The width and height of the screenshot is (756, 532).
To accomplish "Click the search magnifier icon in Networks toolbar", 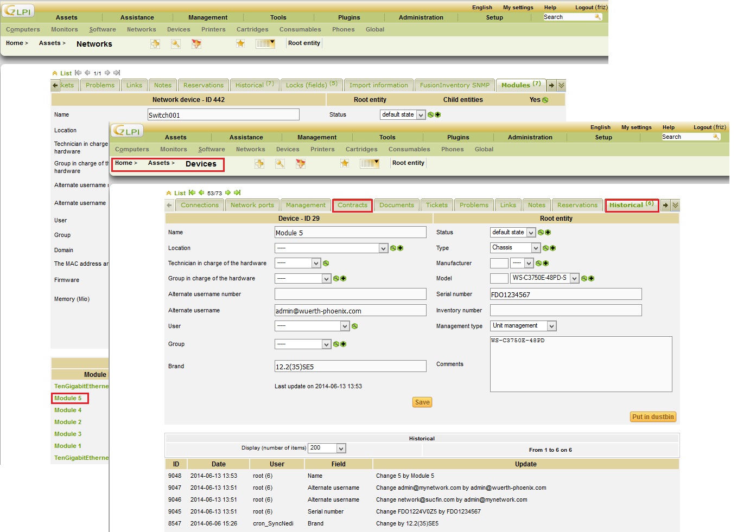I will [x=176, y=43].
